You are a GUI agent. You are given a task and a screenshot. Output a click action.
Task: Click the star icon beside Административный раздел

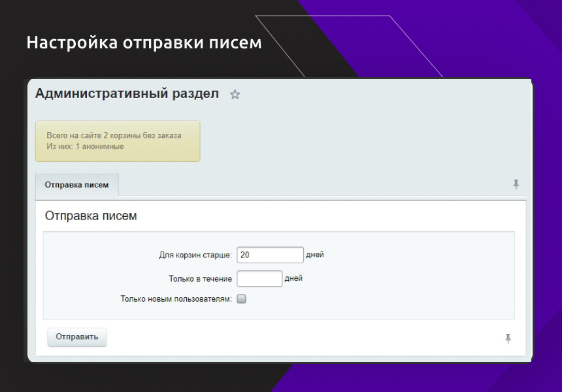(235, 95)
